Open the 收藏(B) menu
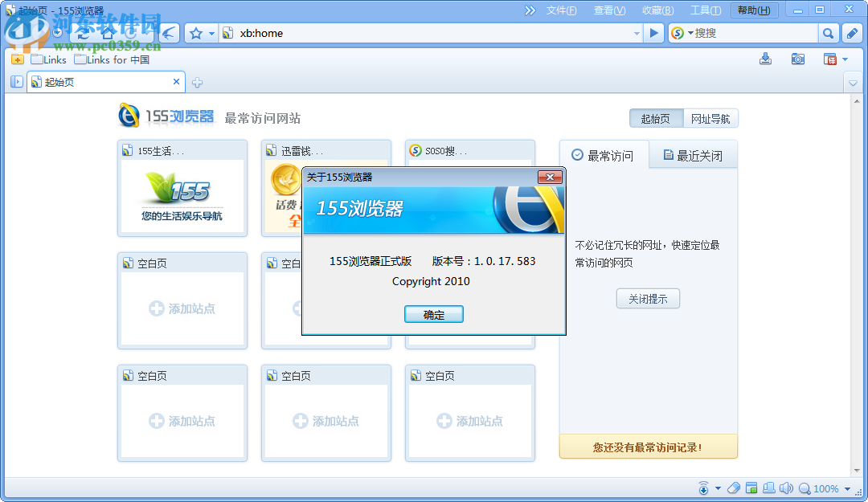868x502 pixels. pyautogui.click(x=657, y=10)
